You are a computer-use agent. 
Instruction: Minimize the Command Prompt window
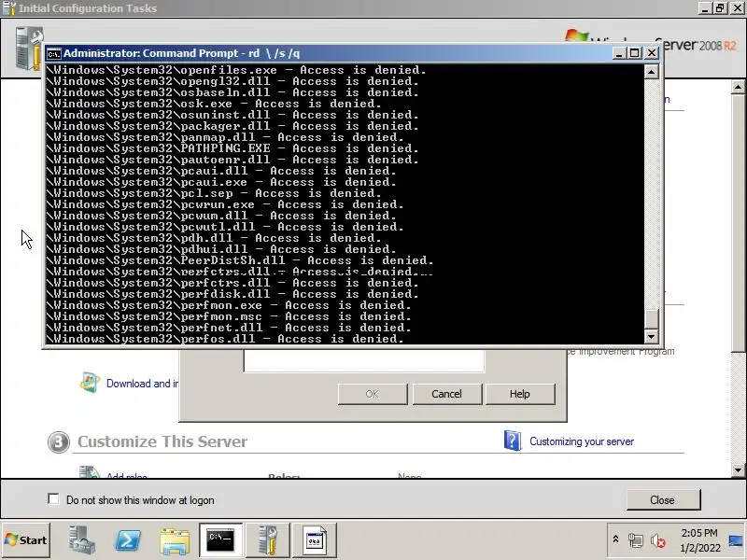pos(619,53)
